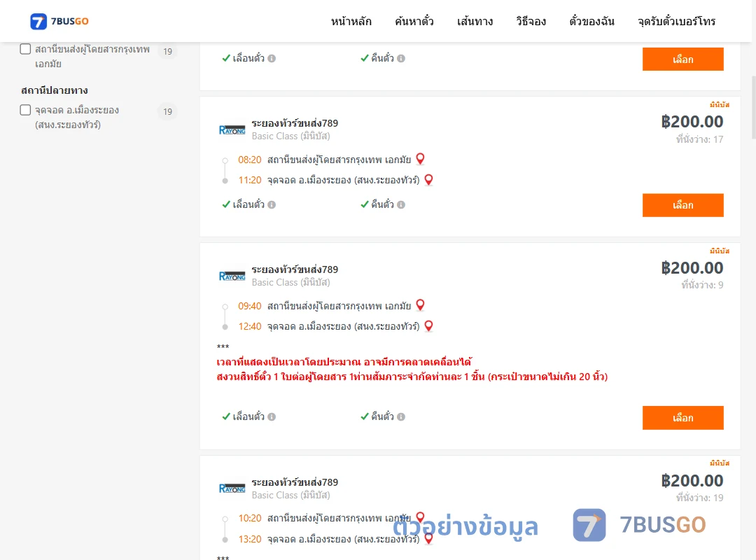
Task: Click the 12:40 arrival time
Action: tap(250, 326)
